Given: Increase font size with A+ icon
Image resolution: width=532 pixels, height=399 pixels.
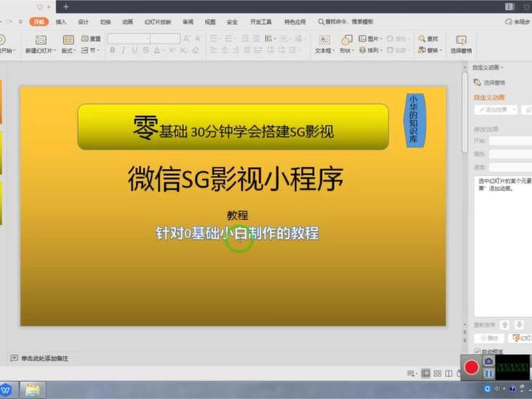Looking at the screenshot, I should pyautogui.click(x=187, y=39).
